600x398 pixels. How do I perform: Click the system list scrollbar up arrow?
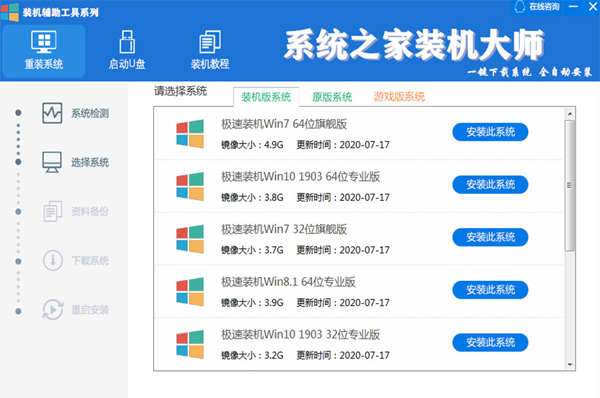tap(570, 114)
